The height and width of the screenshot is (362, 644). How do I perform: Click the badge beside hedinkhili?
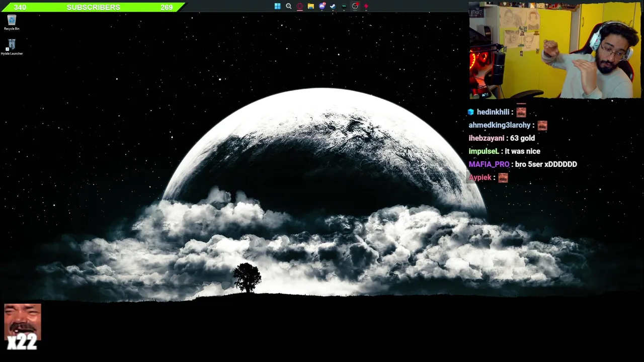[471, 112]
